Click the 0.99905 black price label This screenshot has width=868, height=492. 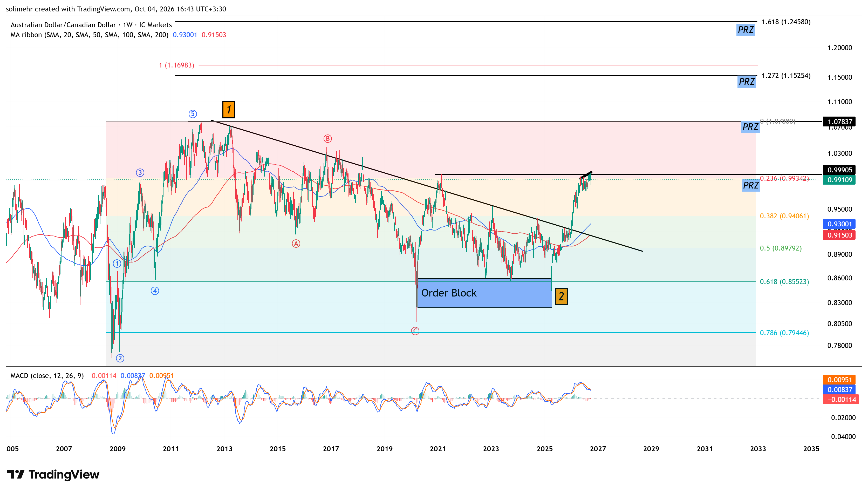coord(839,170)
